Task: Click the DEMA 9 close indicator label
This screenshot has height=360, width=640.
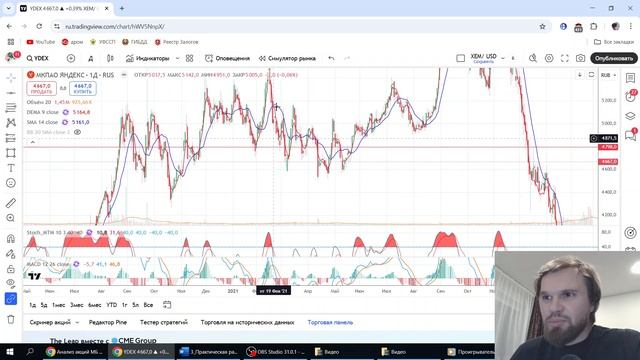Action: tap(42, 112)
